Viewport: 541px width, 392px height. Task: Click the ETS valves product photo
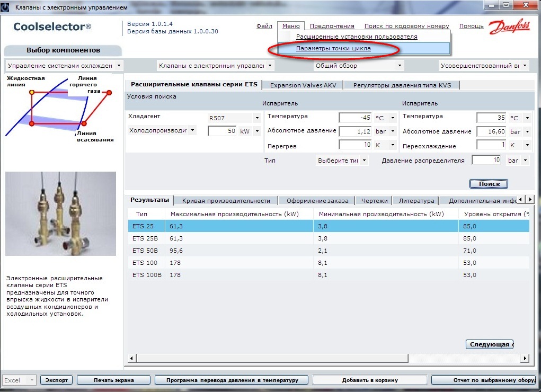[61, 213]
